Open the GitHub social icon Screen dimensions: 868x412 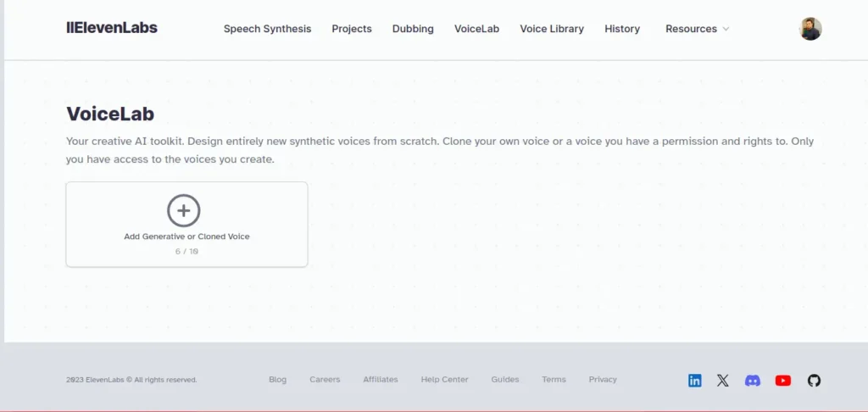[814, 381]
